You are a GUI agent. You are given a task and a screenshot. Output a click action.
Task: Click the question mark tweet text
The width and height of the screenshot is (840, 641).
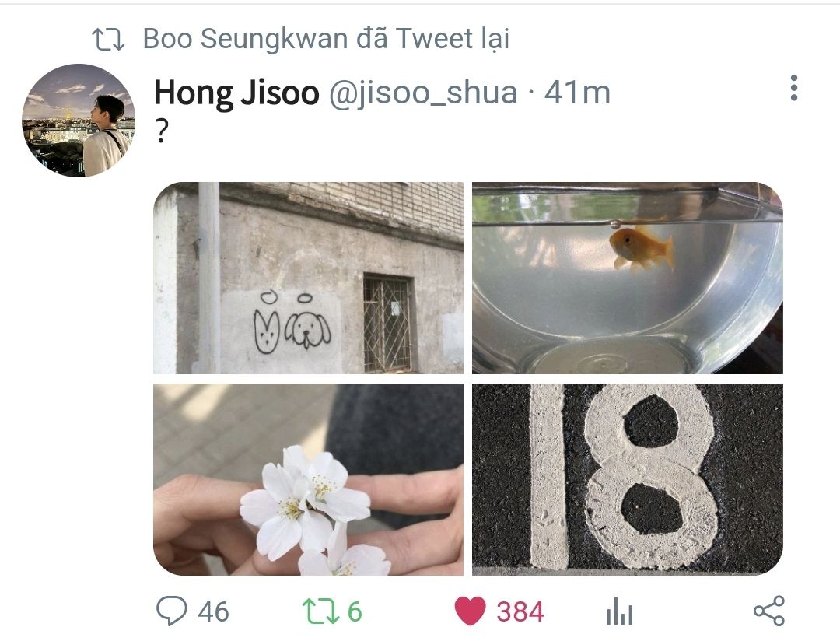pyautogui.click(x=162, y=131)
